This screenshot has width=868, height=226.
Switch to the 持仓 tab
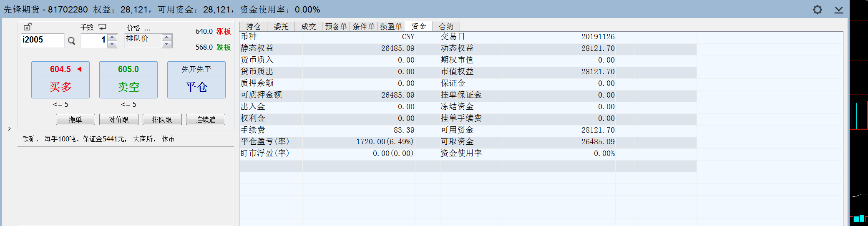pos(253,27)
